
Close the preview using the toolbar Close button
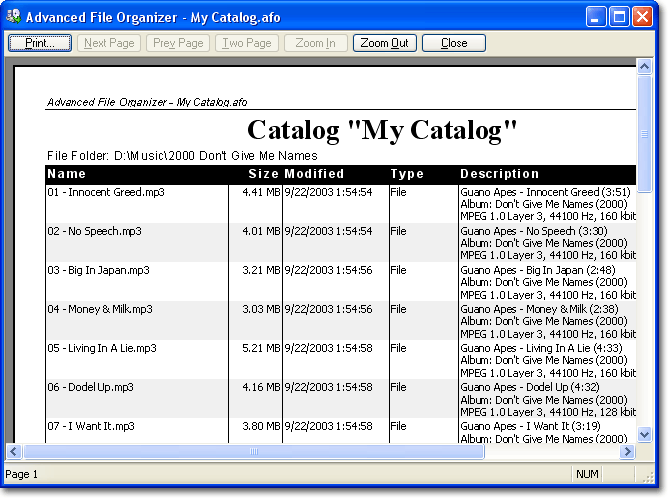tap(453, 43)
